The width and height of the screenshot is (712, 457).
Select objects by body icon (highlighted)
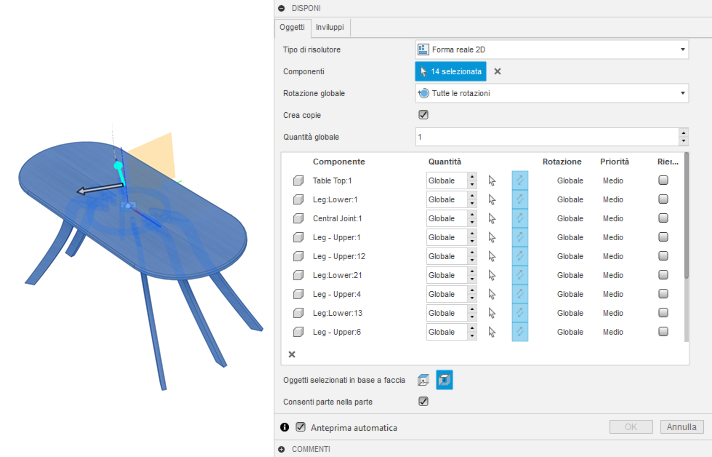click(x=445, y=380)
